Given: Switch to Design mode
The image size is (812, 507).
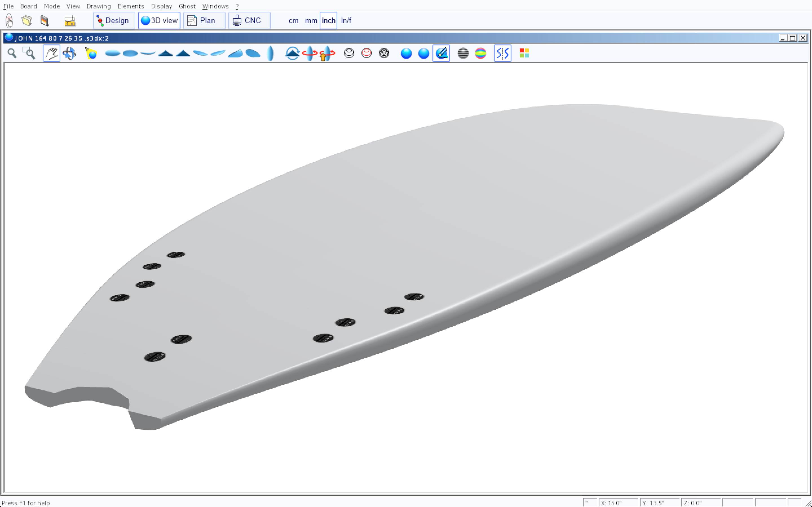Looking at the screenshot, I should [x=114, y=21].
